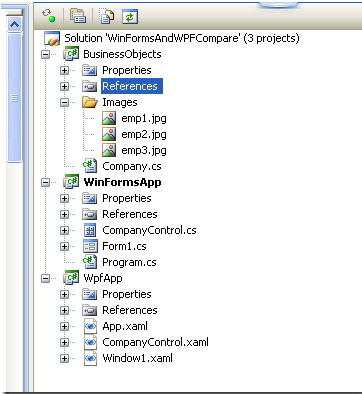Collapse the WpfApp project node
The width and height of the screenshot is (362, 394).
click(45, 278)
